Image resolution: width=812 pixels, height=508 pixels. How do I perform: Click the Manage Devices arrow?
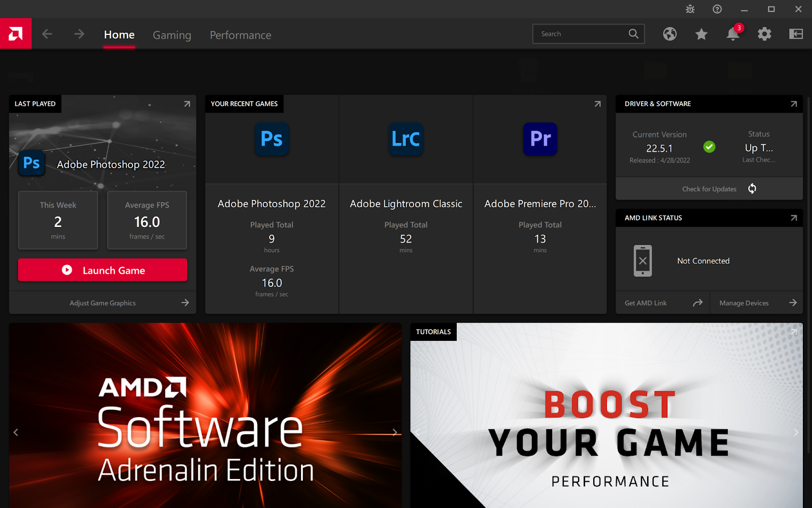point(793,303)
